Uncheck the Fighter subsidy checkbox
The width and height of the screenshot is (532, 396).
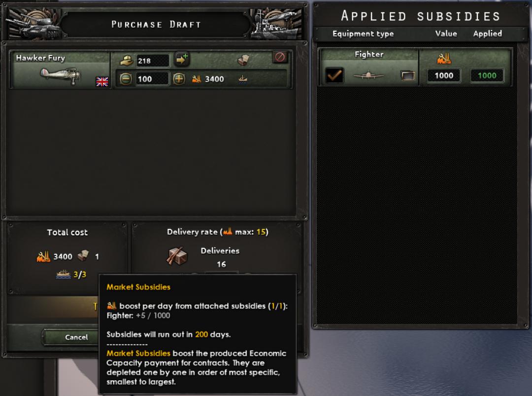[334, 75]
